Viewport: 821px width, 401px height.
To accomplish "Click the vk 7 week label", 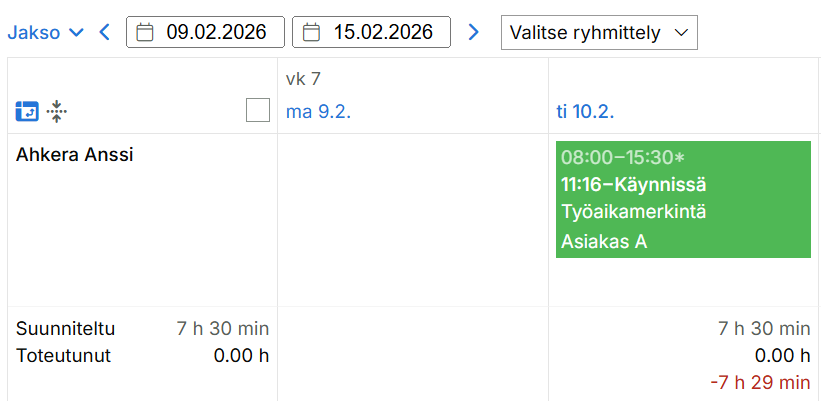I will point(303,79).
